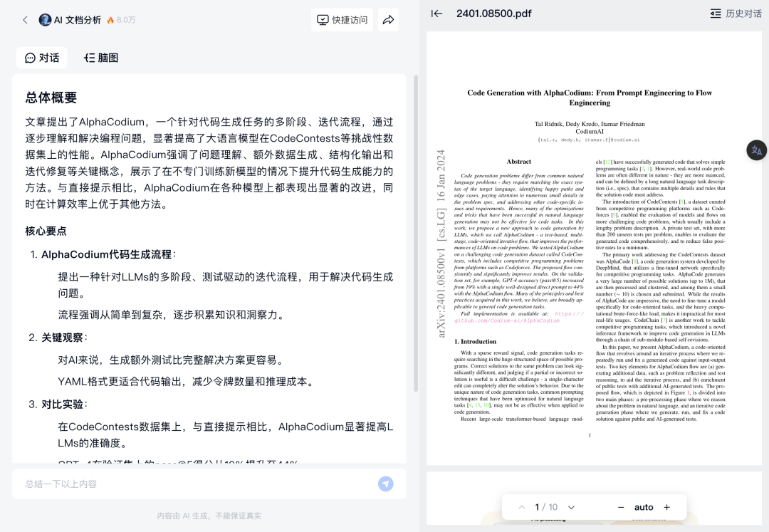Click the AI 文档分析 avatar icon
769x532 pixels.
tap(45, 20)
